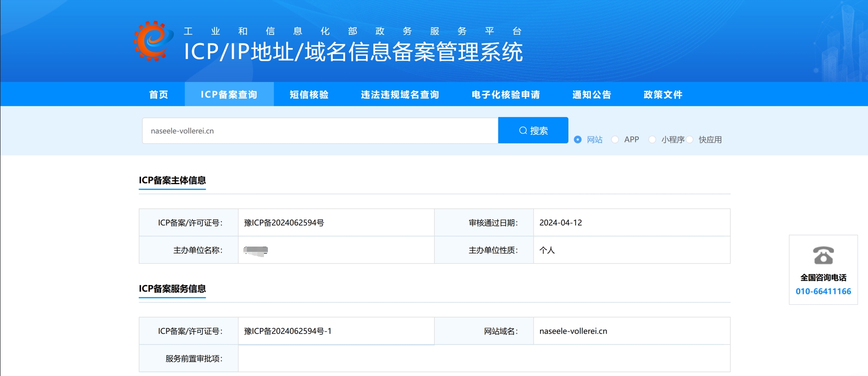The image size is (868, 376).
Task: Click the domain naseele-vollerei.cn in the results table
Action: click(x=573, y=331)
